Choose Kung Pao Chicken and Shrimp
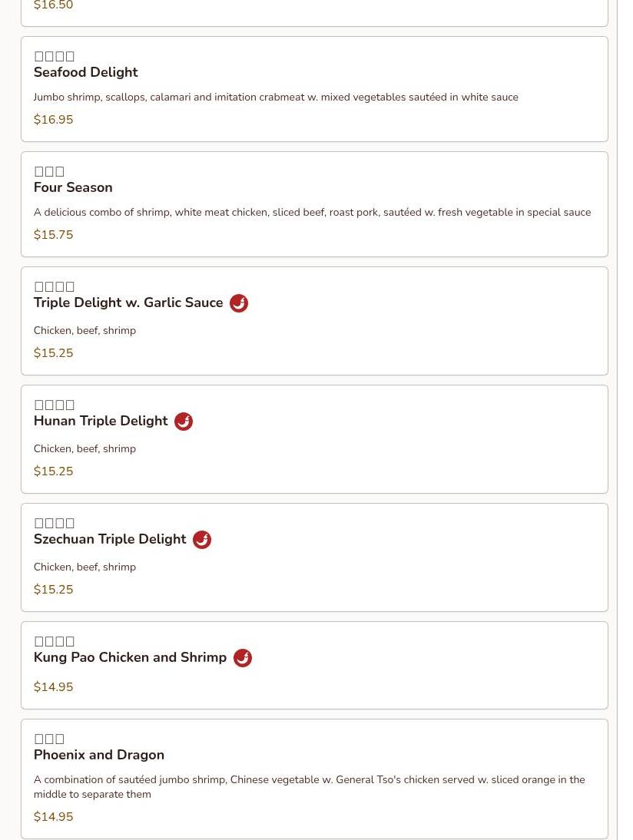 click(315, 666)
